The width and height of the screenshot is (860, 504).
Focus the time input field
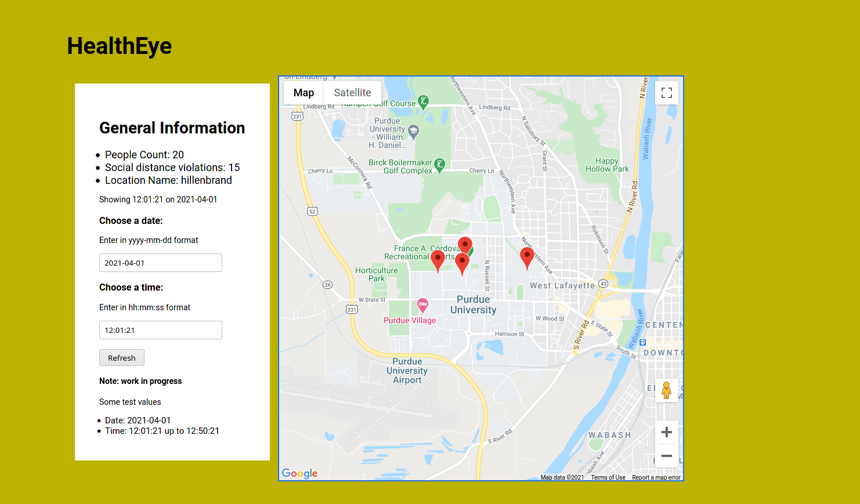coord(161,330)
